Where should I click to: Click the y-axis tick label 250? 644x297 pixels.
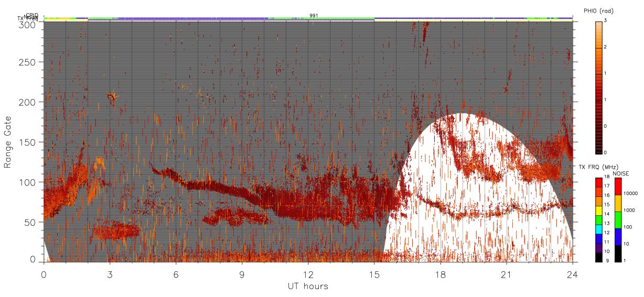(28, 62)
